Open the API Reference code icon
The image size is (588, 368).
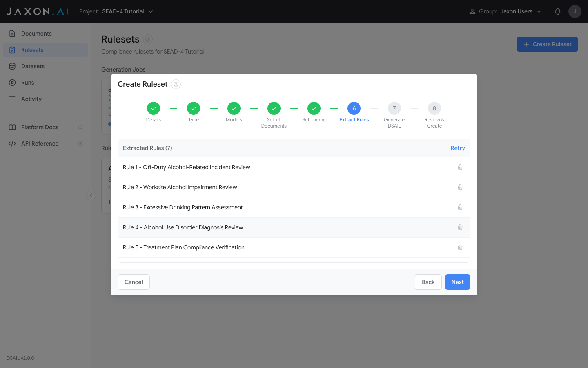pos(13,143)
